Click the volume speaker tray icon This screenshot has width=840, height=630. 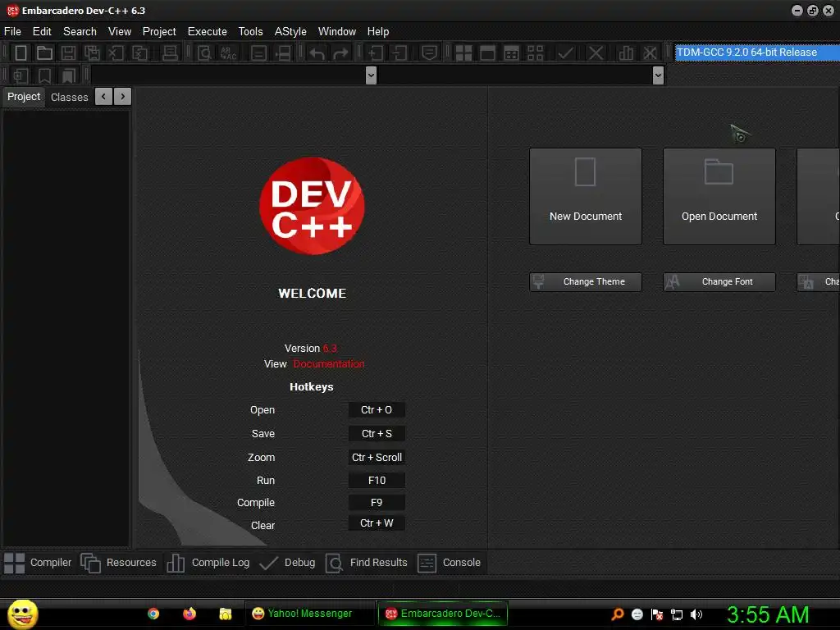click(x=696, y=614)
